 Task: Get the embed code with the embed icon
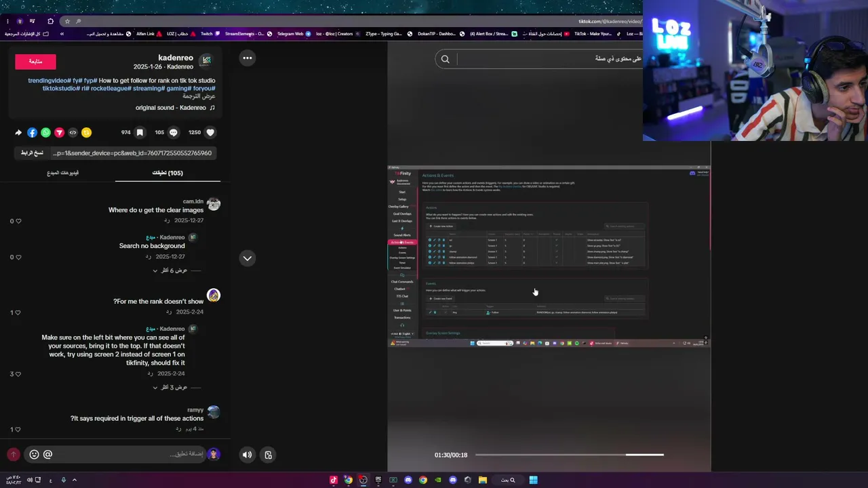point(73,133)
